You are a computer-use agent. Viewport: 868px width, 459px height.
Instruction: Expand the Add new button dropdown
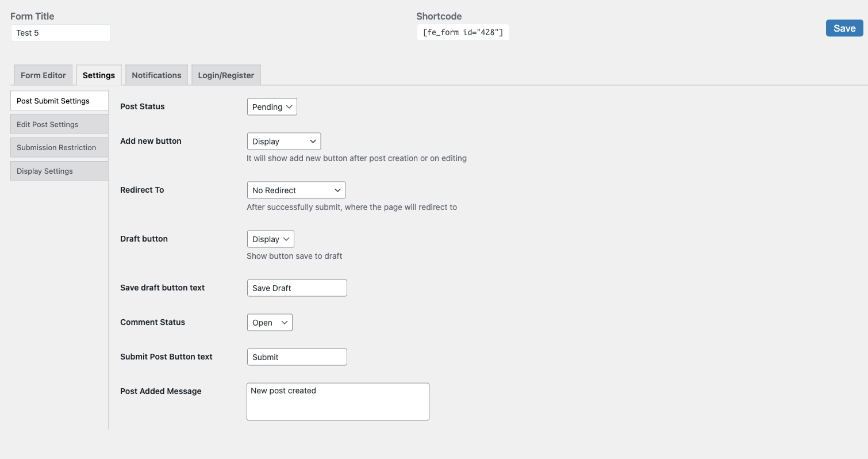coord(283,141)
